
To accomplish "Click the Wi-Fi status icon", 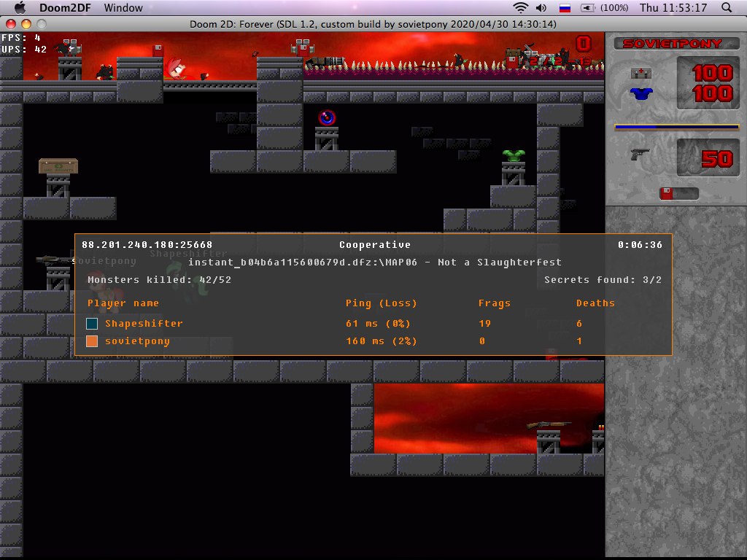I will point(520,7).
